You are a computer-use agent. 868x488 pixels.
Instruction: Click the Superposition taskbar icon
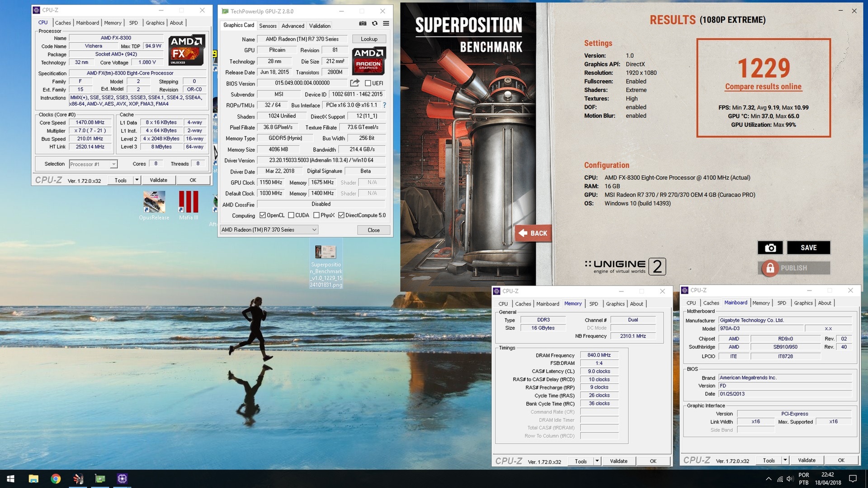(78, 479)
